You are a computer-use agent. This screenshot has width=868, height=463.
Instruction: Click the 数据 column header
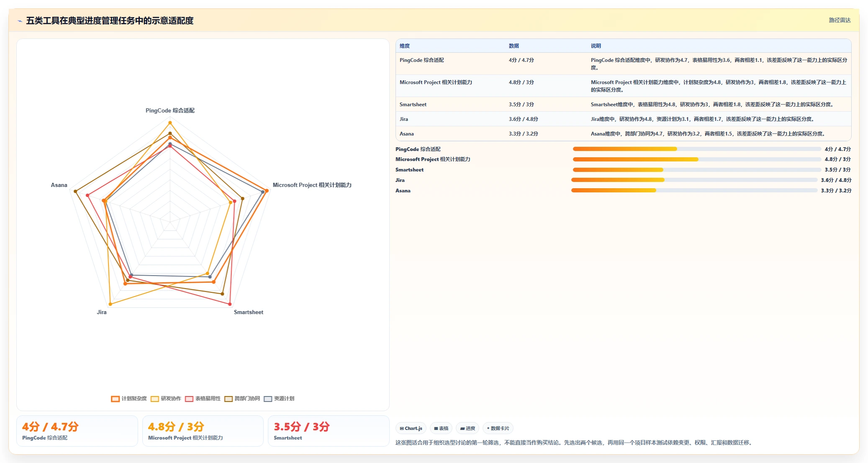coord(514,46)
